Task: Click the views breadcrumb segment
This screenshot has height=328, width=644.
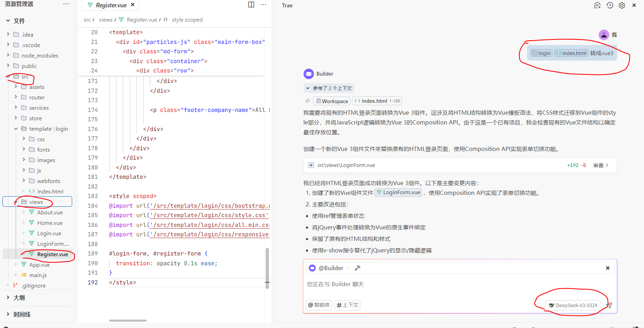Action: click(106, 20)
